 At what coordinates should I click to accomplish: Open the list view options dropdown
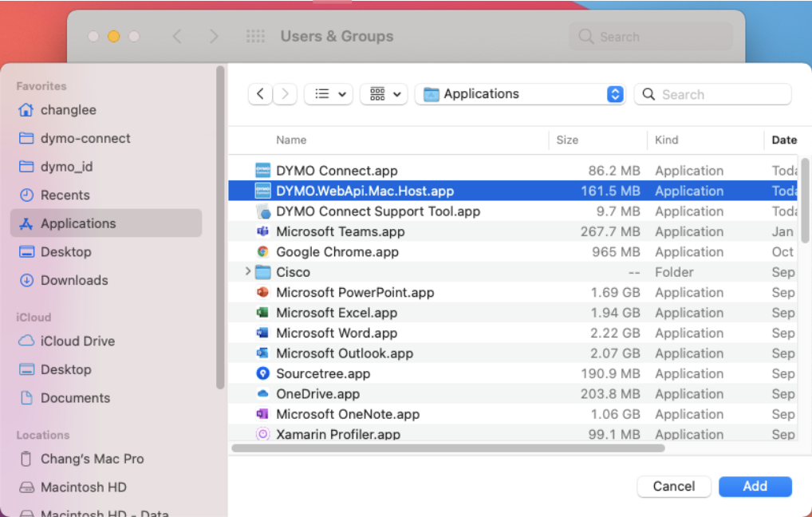coord(329,94)
